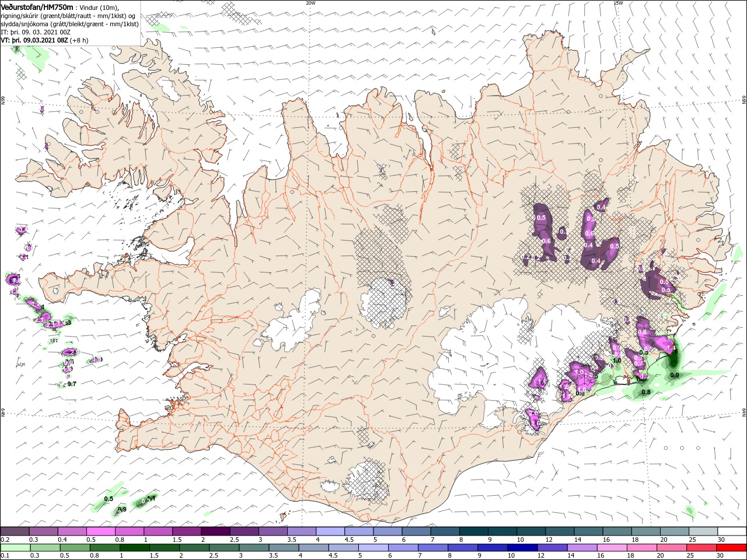
Task: Pick the dark teal 8 swatch in upper scale
Action: [x=473, y=531]
